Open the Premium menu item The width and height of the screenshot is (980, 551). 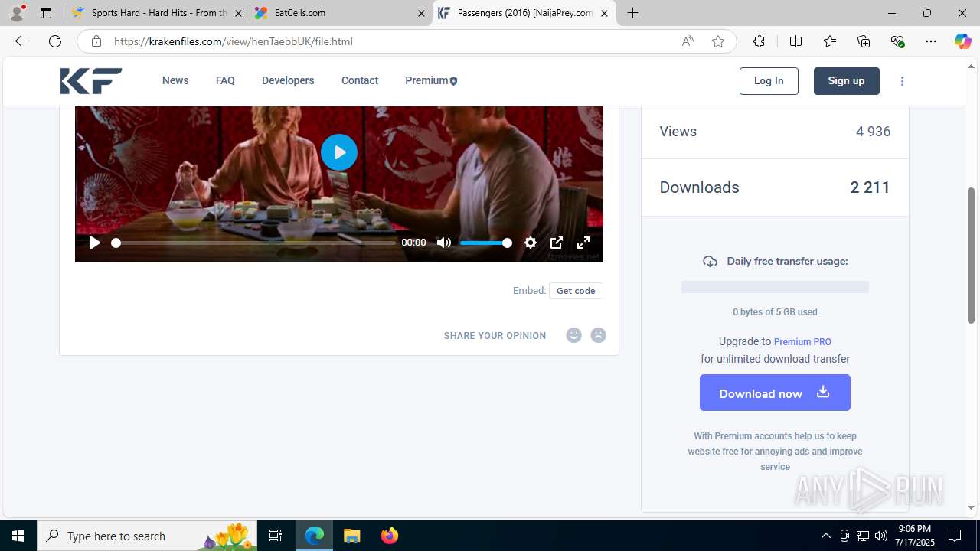[431, 80]
